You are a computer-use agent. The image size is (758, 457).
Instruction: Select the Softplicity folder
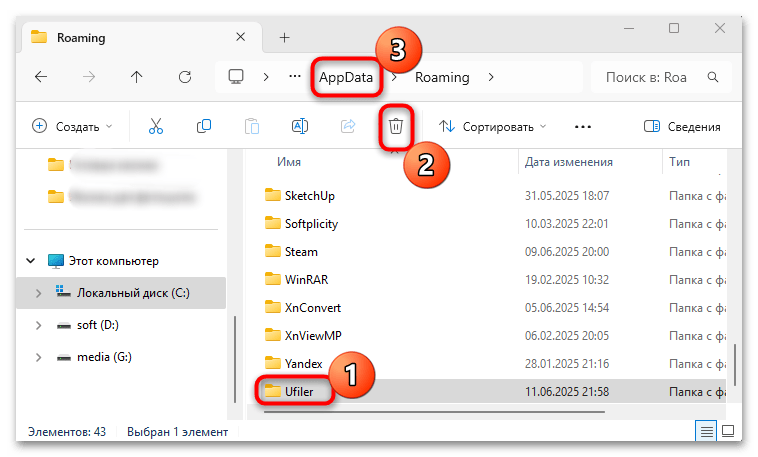(x=311, y=224)
